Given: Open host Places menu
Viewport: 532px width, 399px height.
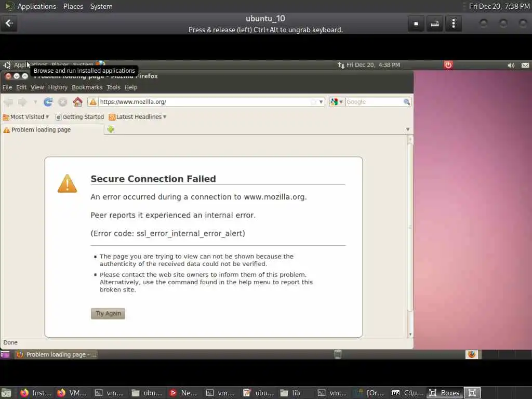Looking at the screenshot, I should tap(73, 6).
